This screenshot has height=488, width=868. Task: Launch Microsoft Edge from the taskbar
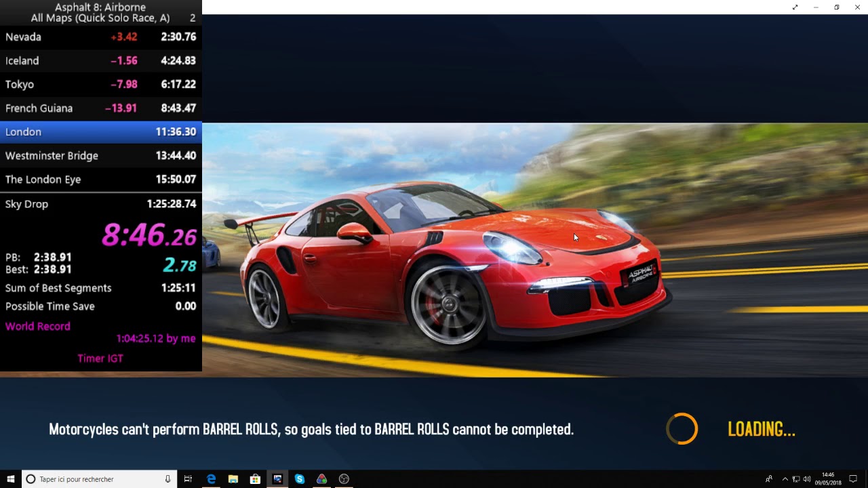pyautogui.click(x=211, y=479)
